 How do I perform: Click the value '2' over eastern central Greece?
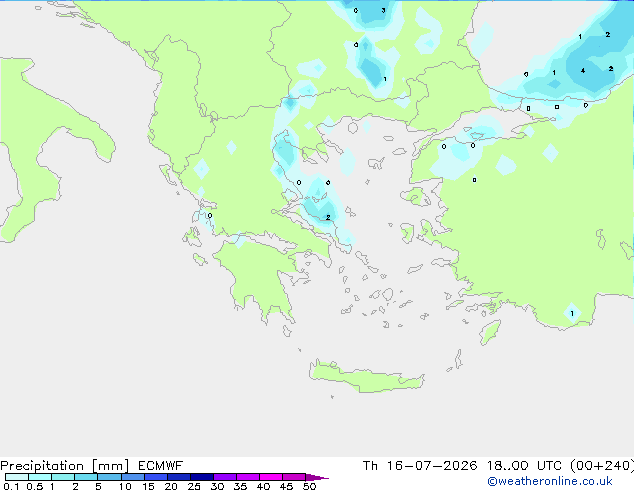(328, 218)
